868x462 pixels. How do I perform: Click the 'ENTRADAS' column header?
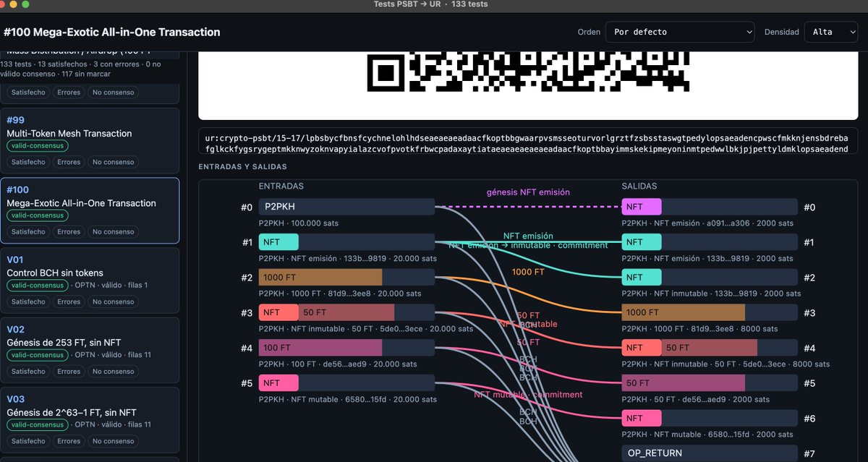(281, 186)
